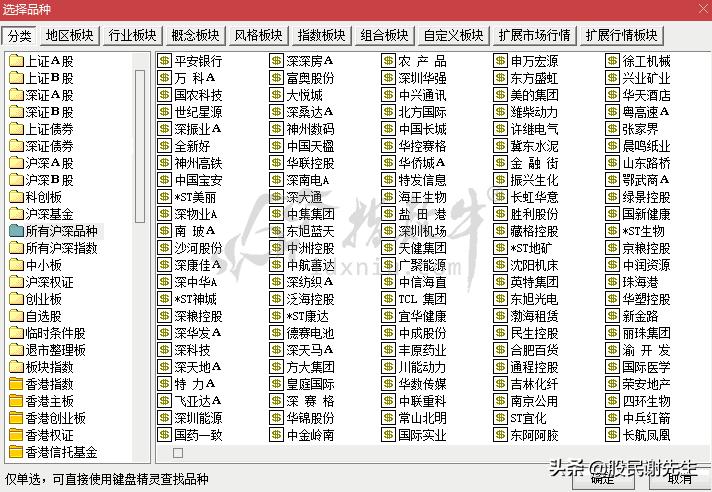The width and height of the screenshot is (712, 492).
Task: Choose stock 张家界
Action: [x=640, y=129]
